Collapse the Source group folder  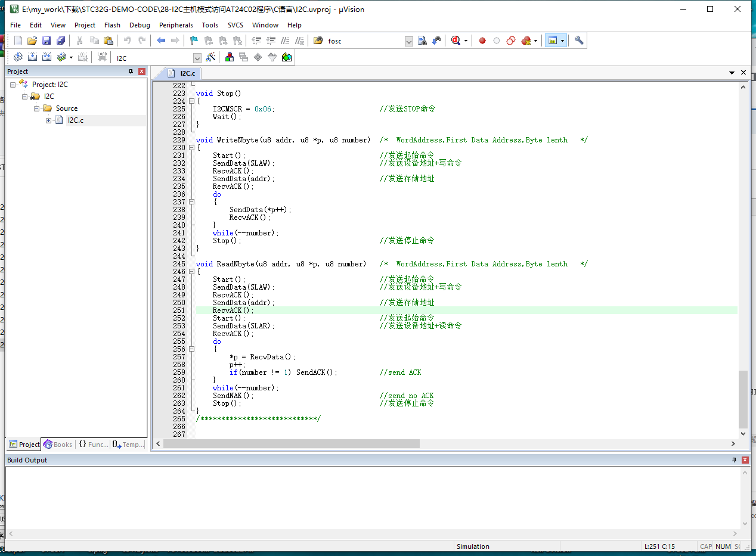(x=36, y=108)
